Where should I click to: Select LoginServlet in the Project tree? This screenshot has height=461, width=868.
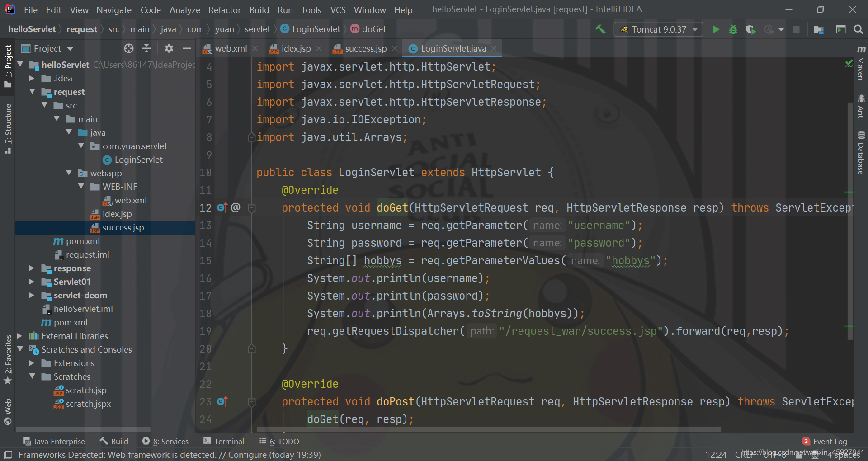138,160
